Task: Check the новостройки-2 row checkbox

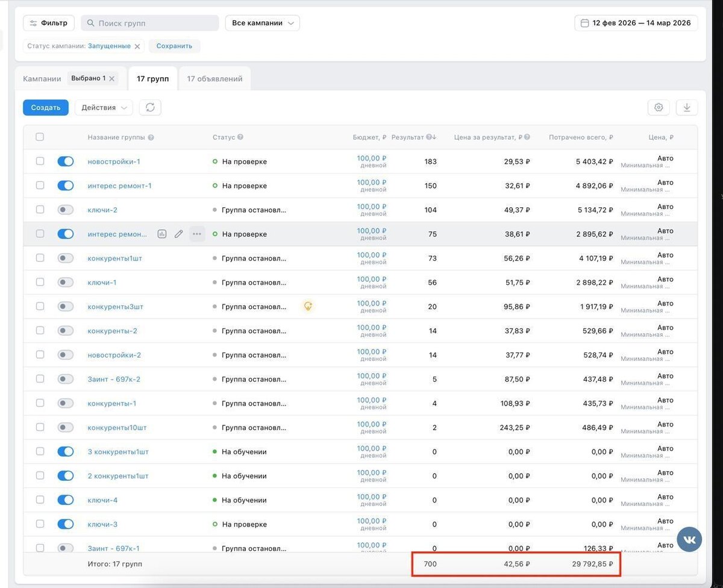Action: (x=40, y=355)
